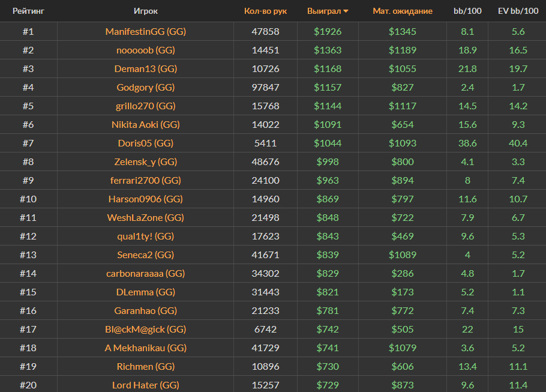Image resolution: width=546 pixels, height=392 pixels.
Task: Select Doris05 (GG) player link
Action: (146, 143)
